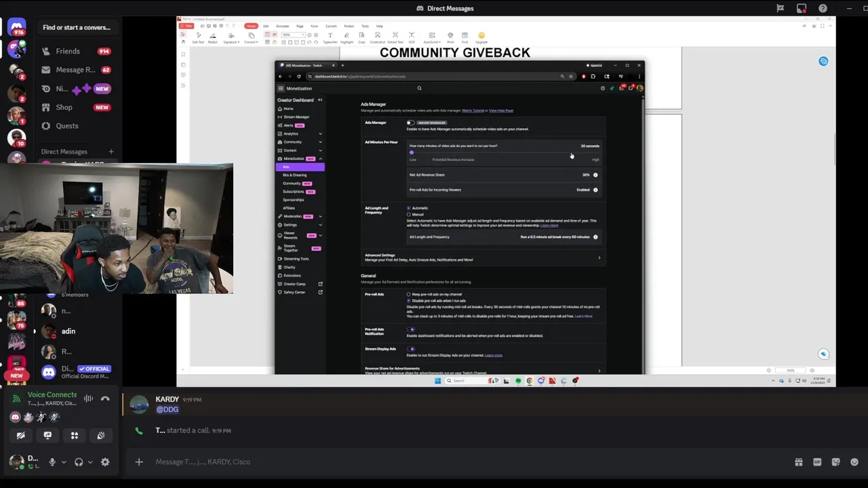Open Discord help question mark icon
The height and width of the screenshot is (488, 868).
pyautogui.click(x=823, y=8)
